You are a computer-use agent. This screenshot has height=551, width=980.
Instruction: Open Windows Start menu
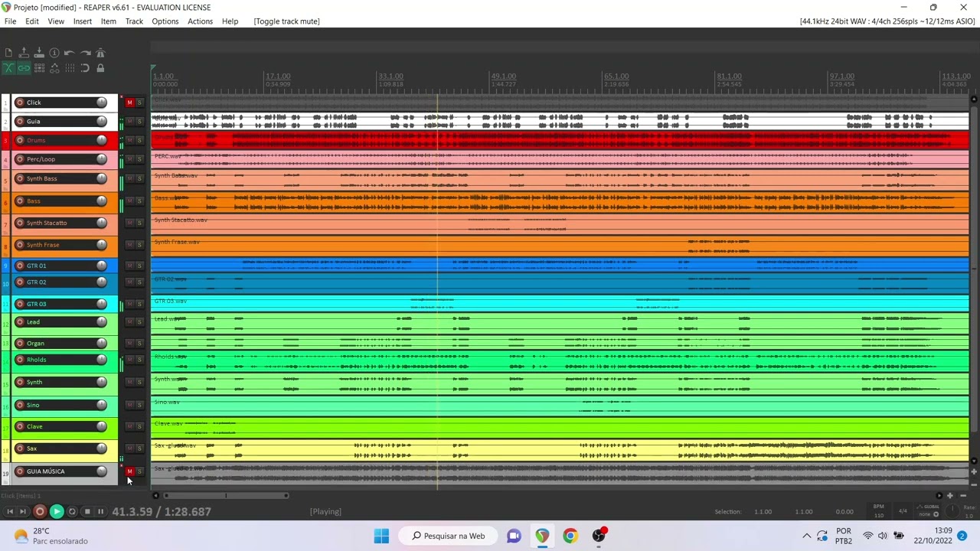coord(381,536)
